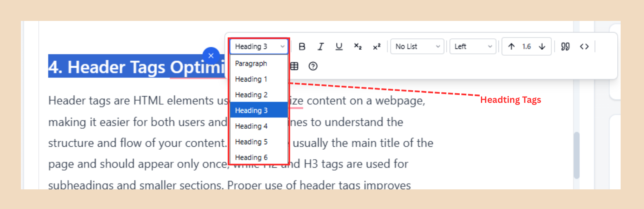Click the text 'structure and flow of your content.'
This screenshot has height=209, width=644.
(137, 143)
